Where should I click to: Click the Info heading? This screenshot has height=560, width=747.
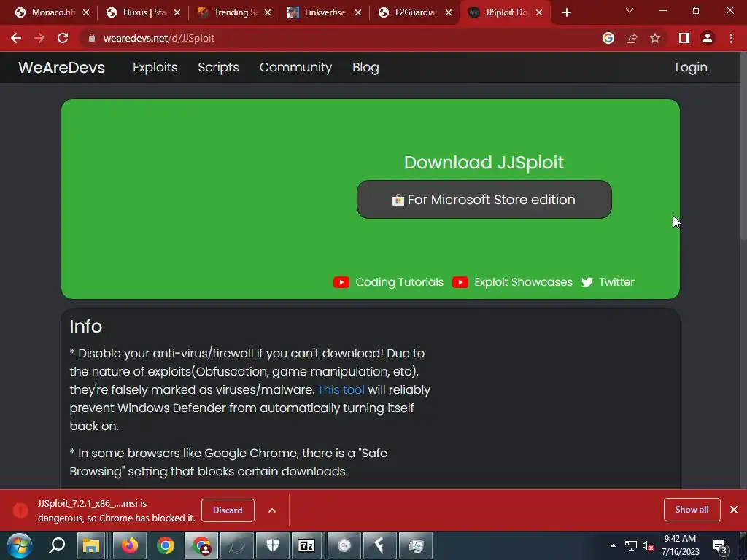86,327
